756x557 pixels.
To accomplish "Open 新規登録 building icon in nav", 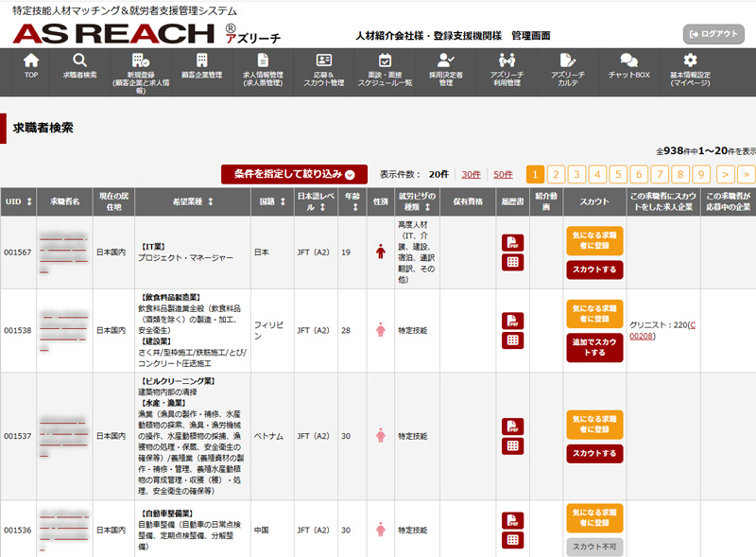I will [140, 61].
